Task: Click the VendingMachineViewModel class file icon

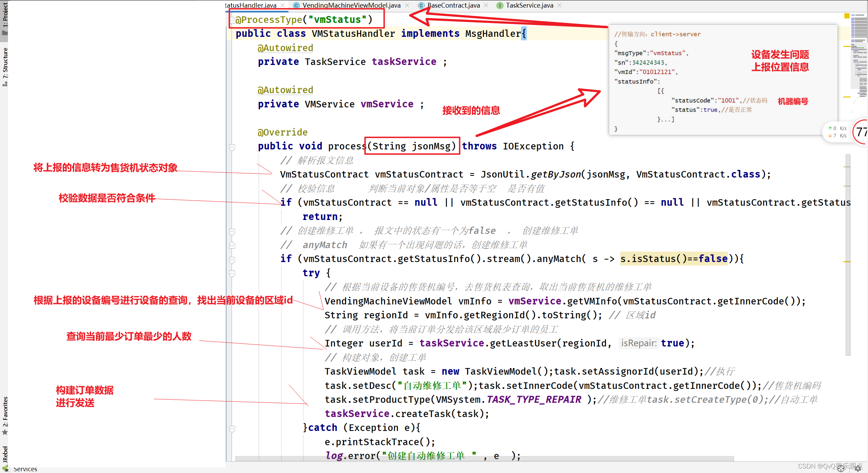Action: pyautogui.click(x=296, y=5)
